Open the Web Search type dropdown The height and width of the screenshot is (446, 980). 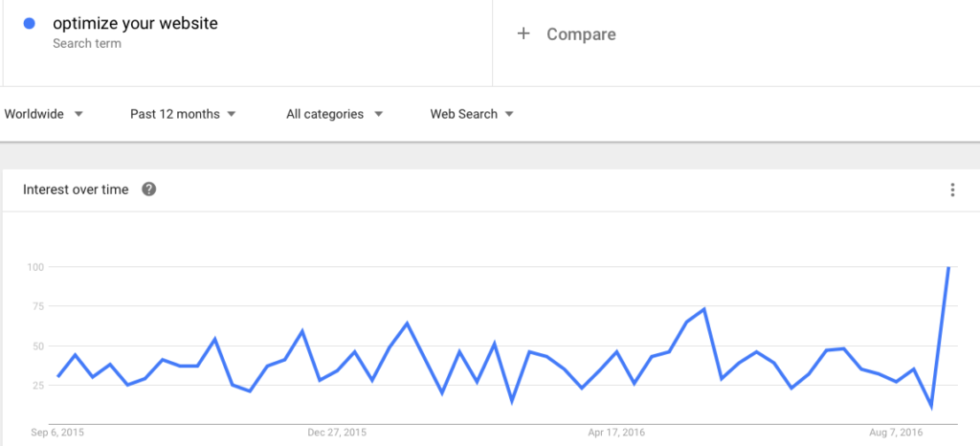point(472,114)
